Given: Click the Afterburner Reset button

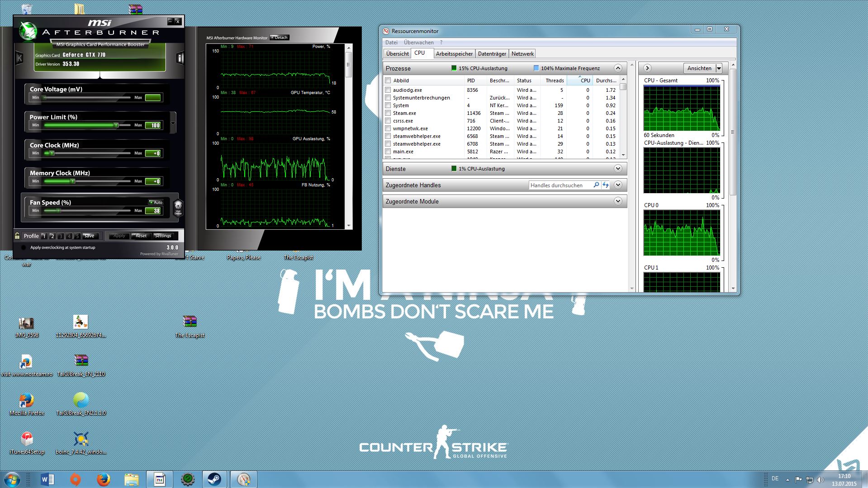Looking at the screenshot, I should click(x=141, y=236).
